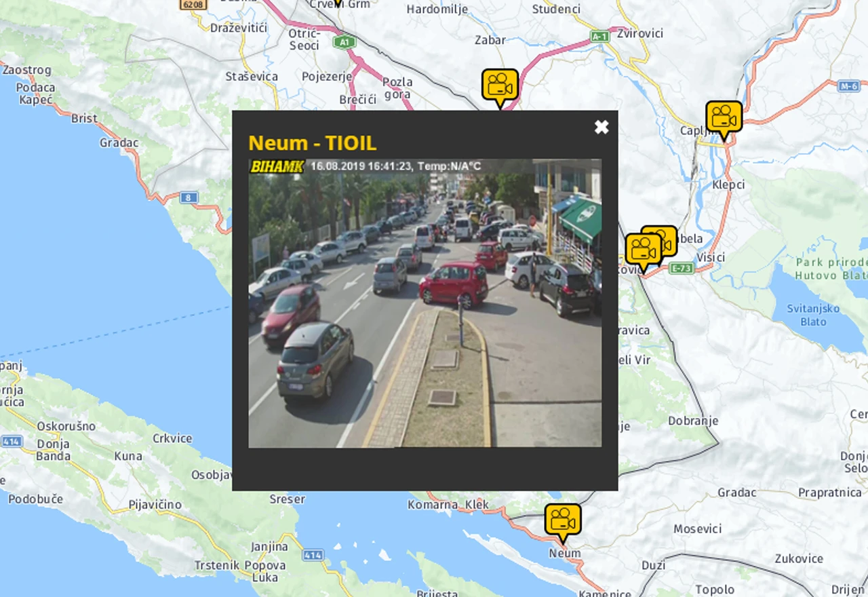This screenshot has height=597, width=868.
Task: Click the "Višići" map label
Action: [710, 257]
